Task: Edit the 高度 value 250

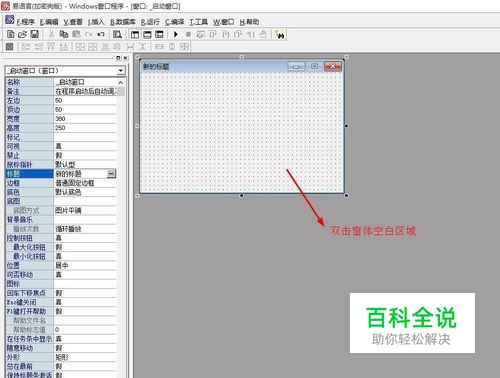Action: point(85,128)
